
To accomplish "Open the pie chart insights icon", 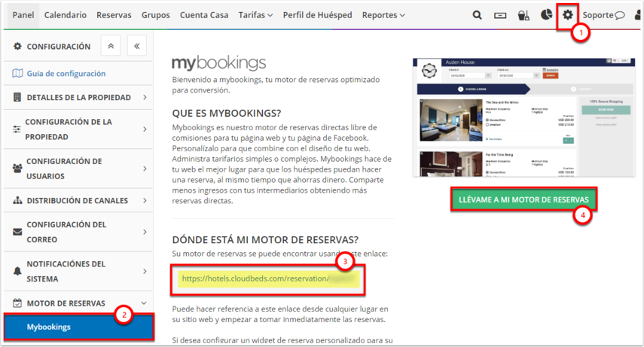I will pyautogui.click(x=546, y=15).
